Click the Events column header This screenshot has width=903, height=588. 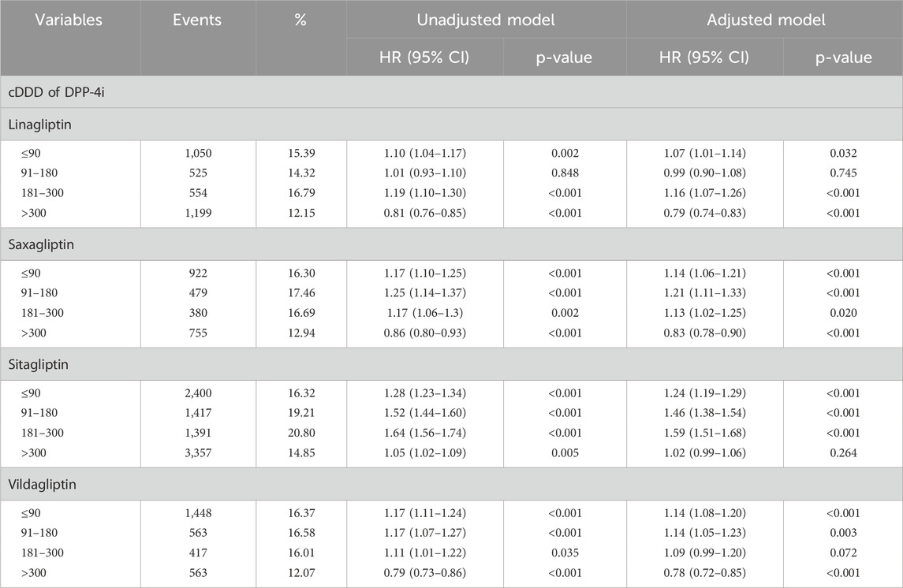tap(197, 20)
